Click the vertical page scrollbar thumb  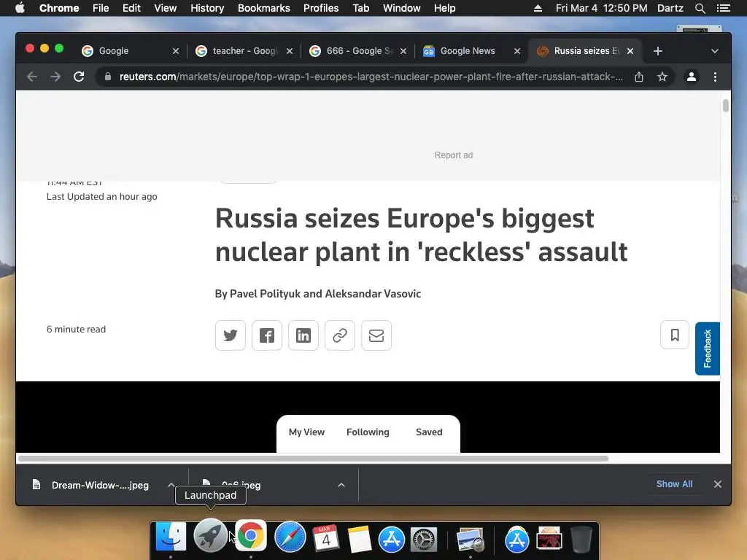[726, 106]
